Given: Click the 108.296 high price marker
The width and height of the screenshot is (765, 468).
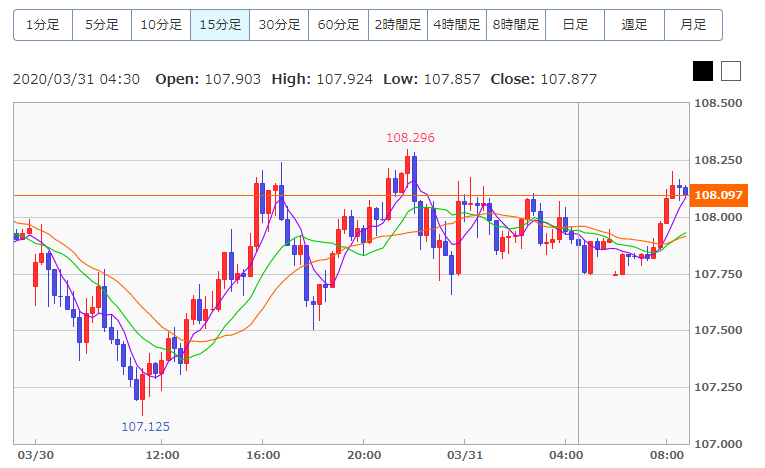Looking at the screenshot, I should click(x=410, y=138).
